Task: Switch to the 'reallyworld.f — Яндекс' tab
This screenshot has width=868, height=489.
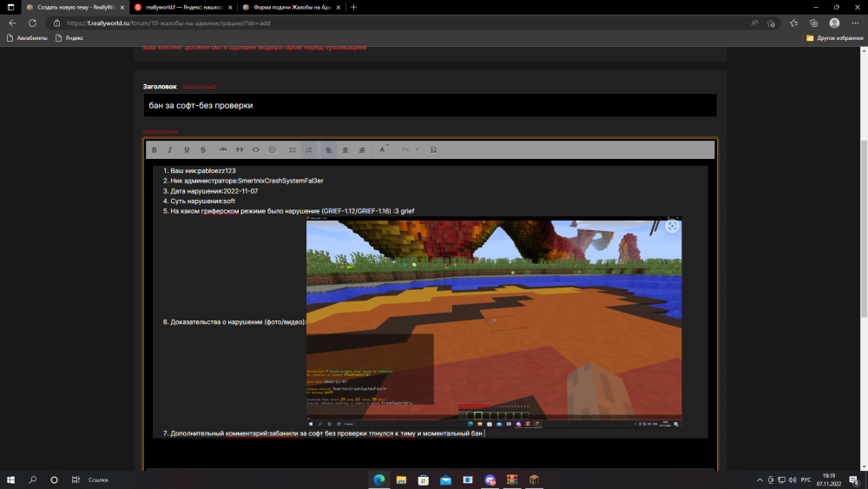Action: tap(184, 7)
